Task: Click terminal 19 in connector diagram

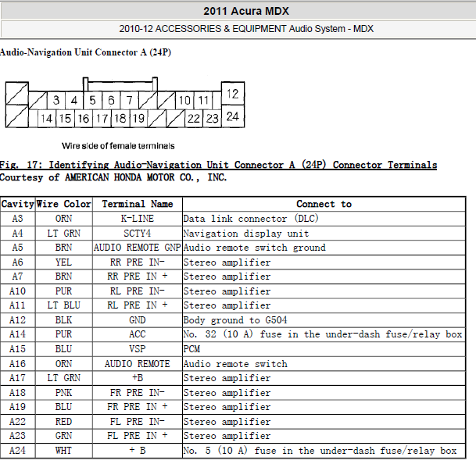Action: coord(138,119)
